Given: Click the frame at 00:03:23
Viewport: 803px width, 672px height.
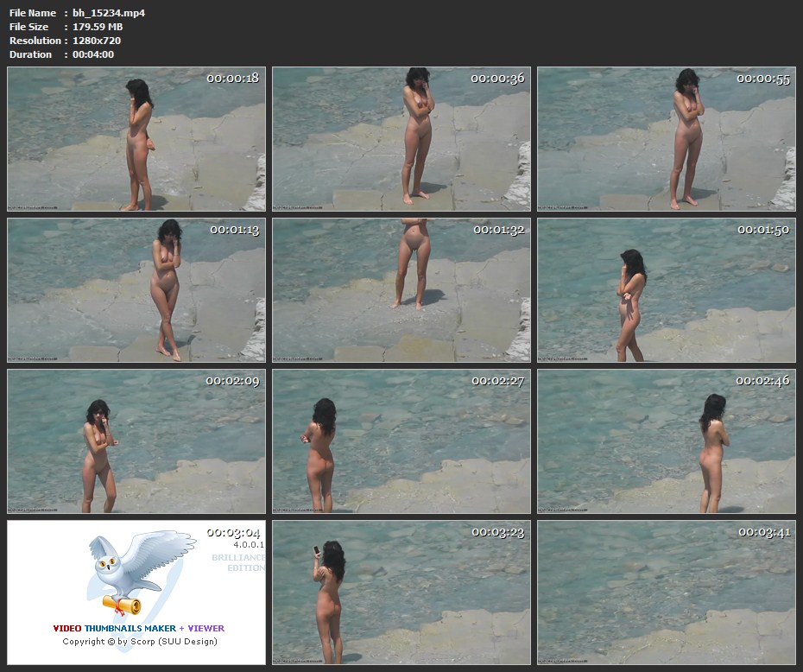Looking at the screenshot, I should [x=401, y=592].
